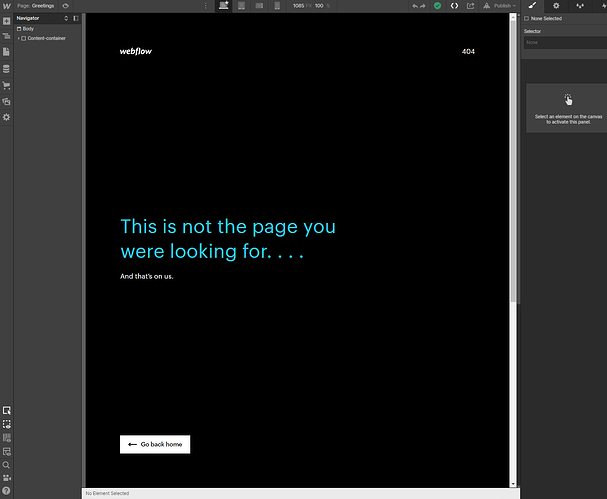Click the Selector input field

tap(565, 43)
